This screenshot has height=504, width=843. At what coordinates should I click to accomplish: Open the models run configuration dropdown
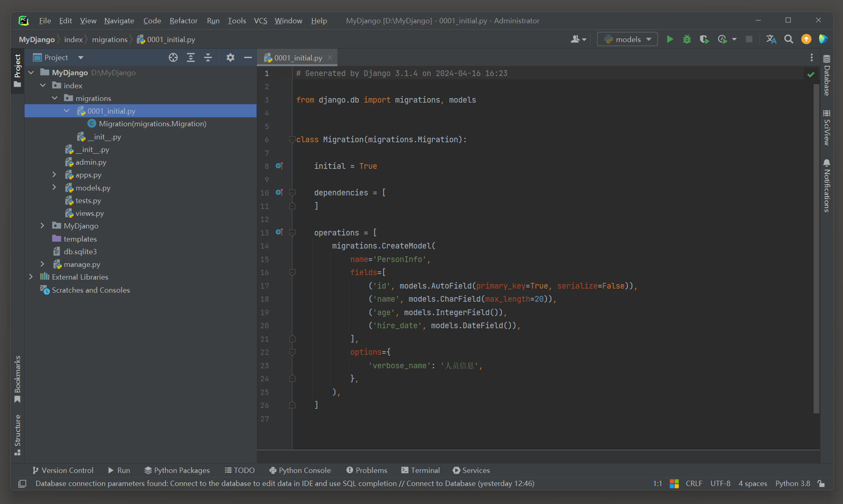point(627,39)
